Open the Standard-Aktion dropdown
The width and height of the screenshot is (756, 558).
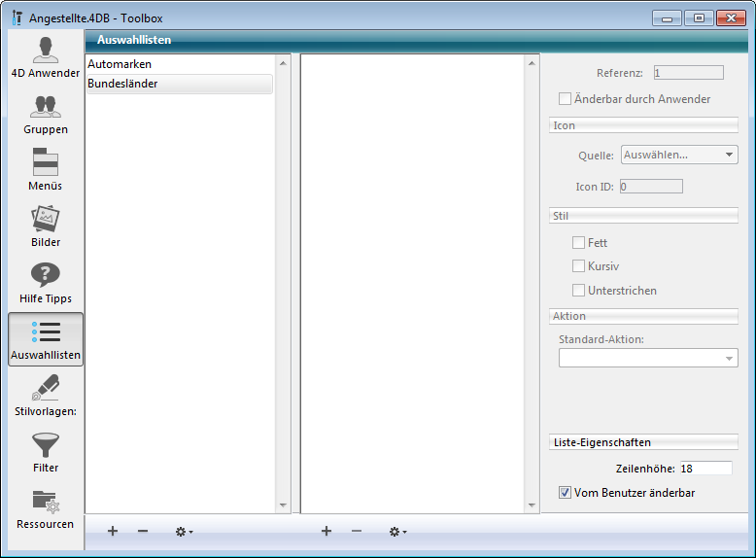(648, 359)
